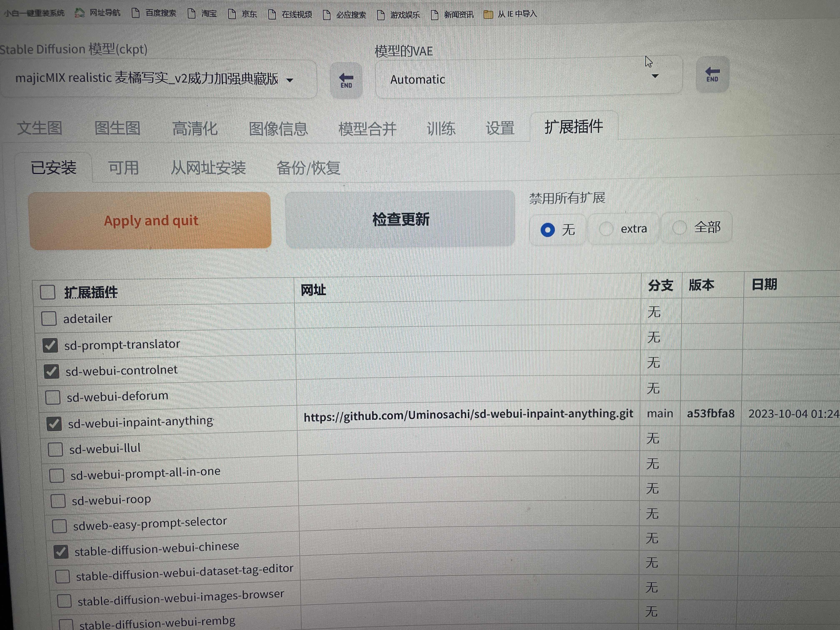Open the 必应搜索 bookmark

pos(345,15)
